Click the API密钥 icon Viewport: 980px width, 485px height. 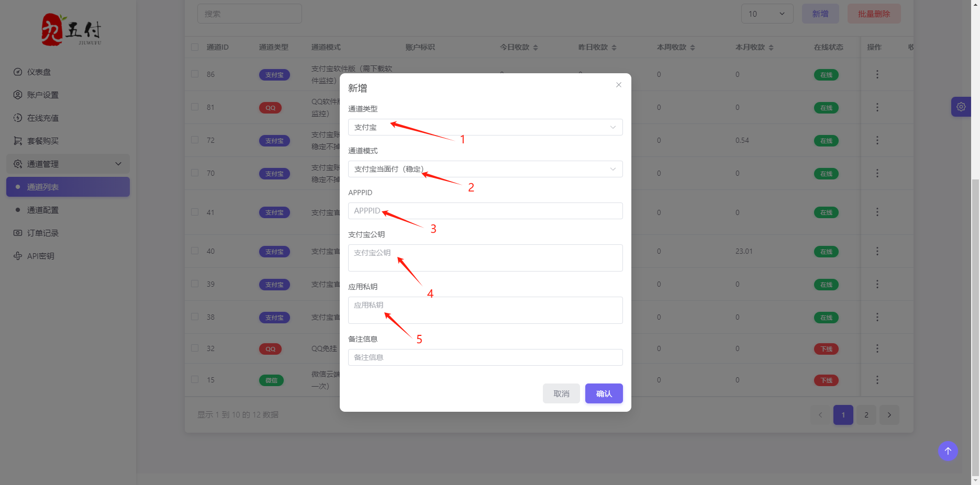(18, 256)
